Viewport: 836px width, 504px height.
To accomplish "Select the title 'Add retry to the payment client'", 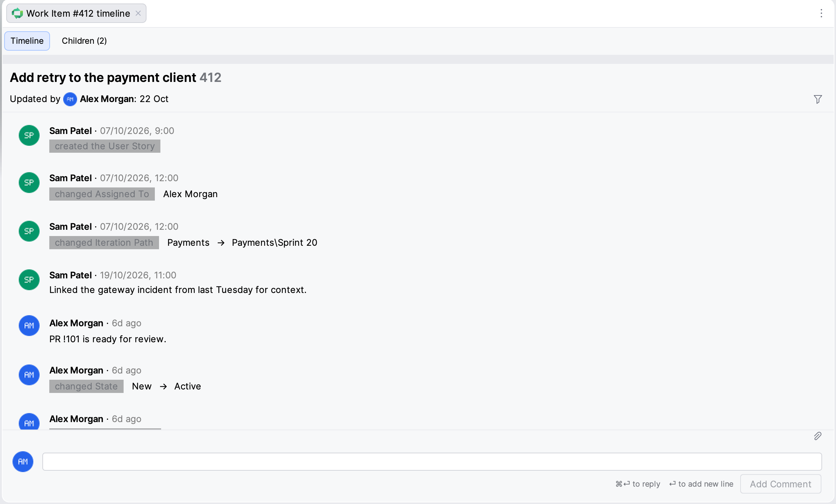I will pos(103,77).
